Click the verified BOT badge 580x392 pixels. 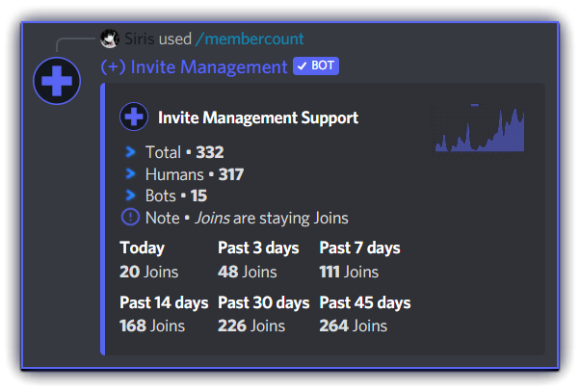(x=316, y=66)
